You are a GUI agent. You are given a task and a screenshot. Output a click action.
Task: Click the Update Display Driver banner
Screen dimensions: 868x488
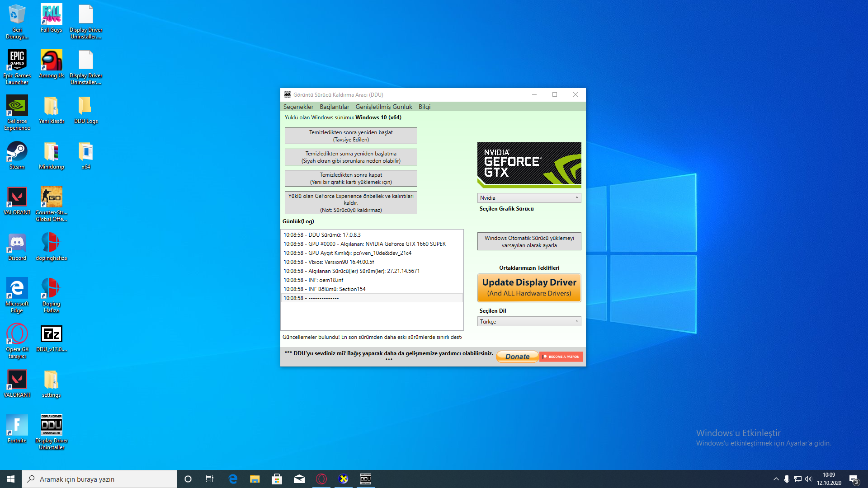pyautogui.click(x=529, y=288)
